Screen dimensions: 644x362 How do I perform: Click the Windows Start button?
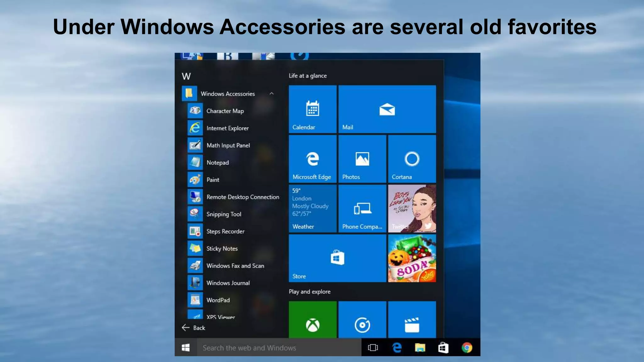(186, 348)
